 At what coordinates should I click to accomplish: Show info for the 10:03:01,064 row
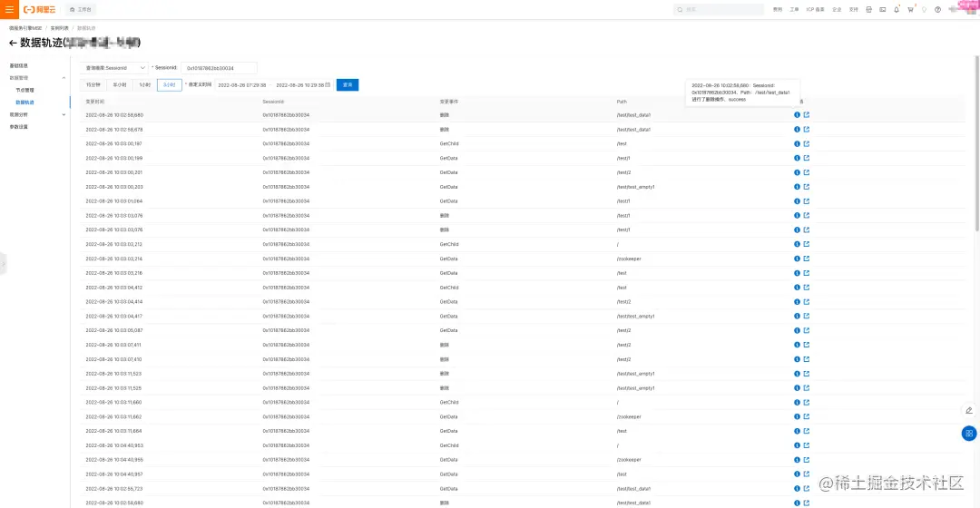pos(797,201)
